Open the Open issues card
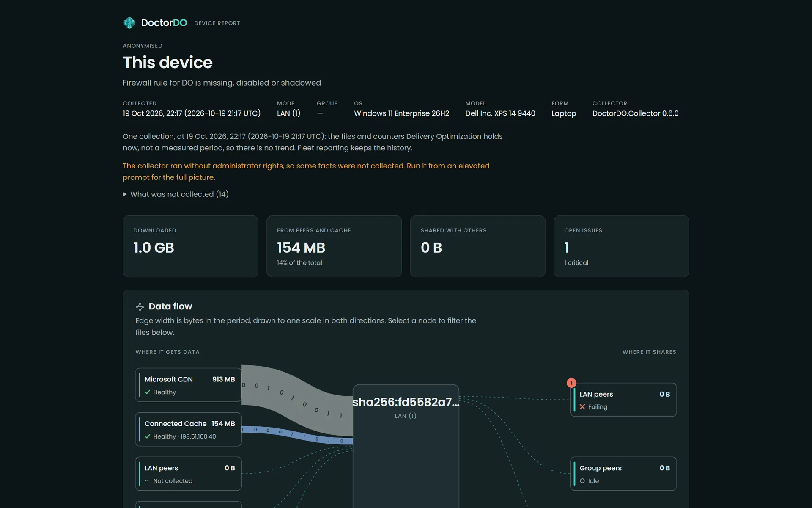This screenshot has height=508, width=812. [x=621, y=246]
